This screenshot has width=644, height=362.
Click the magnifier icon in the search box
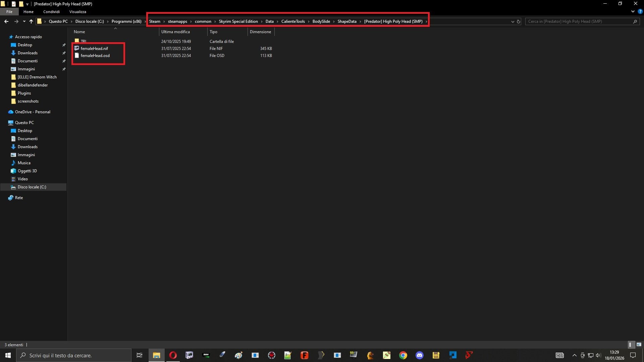[x=635, y=21]
